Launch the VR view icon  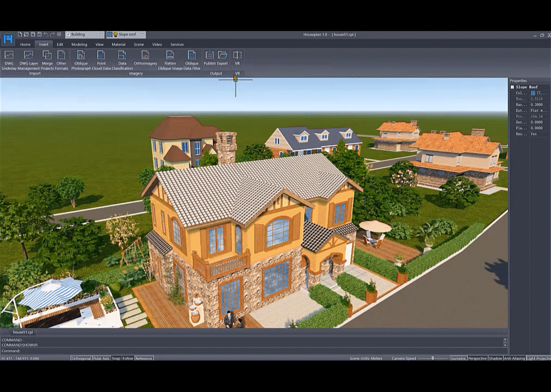click(237, 55)
